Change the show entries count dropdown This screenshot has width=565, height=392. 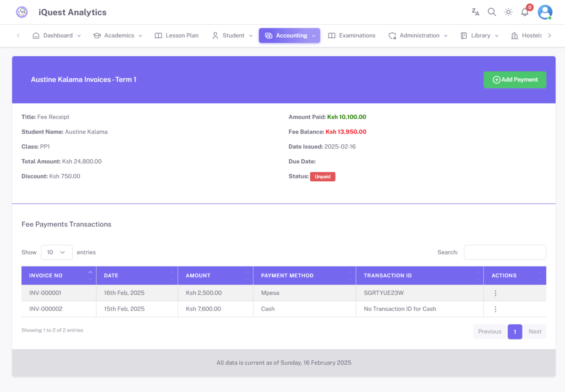click(x=56, y=252)
